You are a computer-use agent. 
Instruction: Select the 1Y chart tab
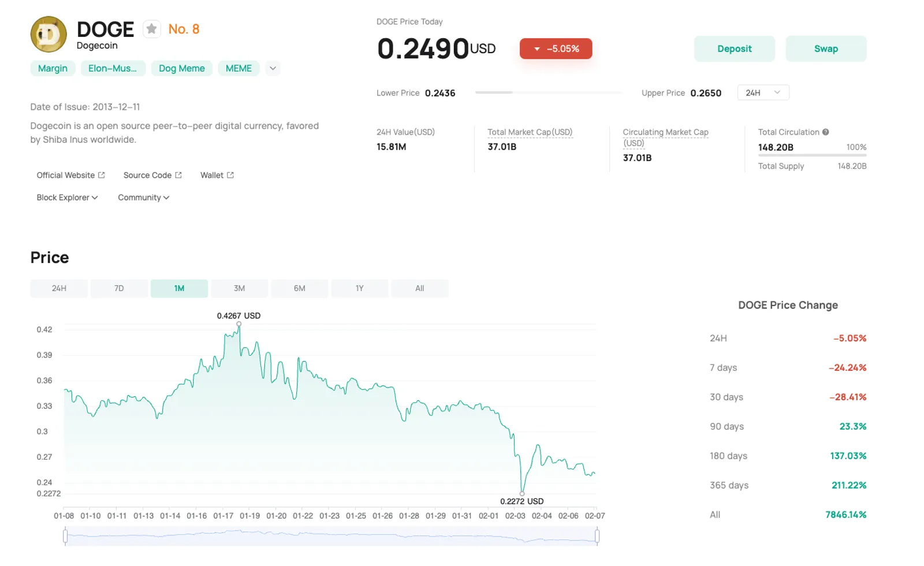coord(359,288)
